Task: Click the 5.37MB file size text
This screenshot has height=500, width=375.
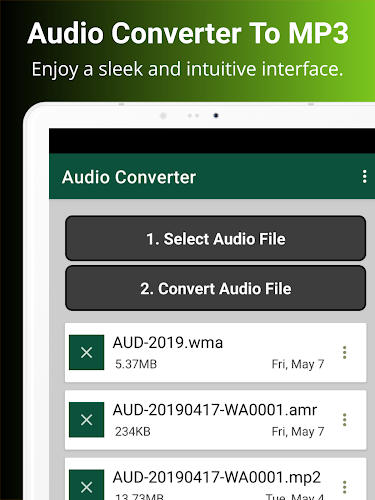Action: tap(136, 364)
